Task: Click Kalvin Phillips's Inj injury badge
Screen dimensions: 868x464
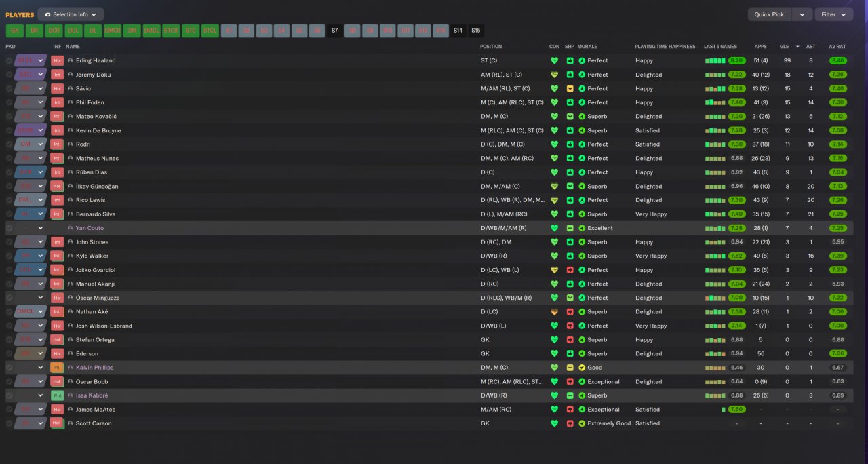Action: pos(57,368)
